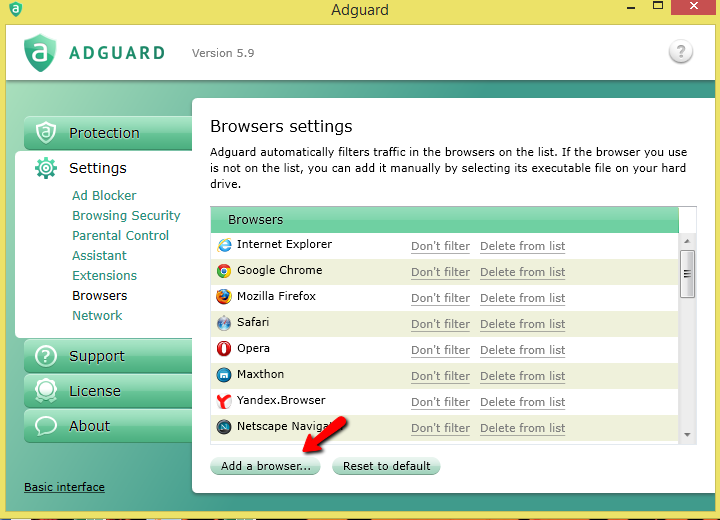Go to Browsing Security settings
This screenshot has width=720, height=520.
[126, 215]
